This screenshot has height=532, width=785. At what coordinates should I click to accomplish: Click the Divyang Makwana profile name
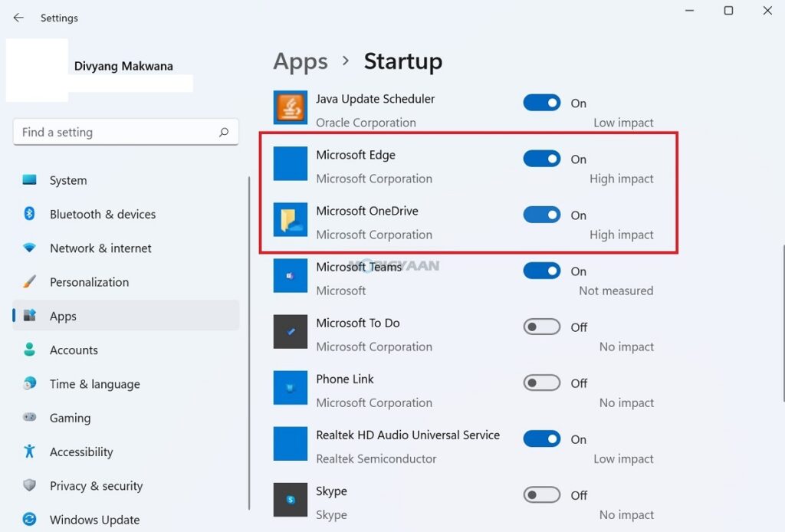pyautogui.click(x=123, y=66)
